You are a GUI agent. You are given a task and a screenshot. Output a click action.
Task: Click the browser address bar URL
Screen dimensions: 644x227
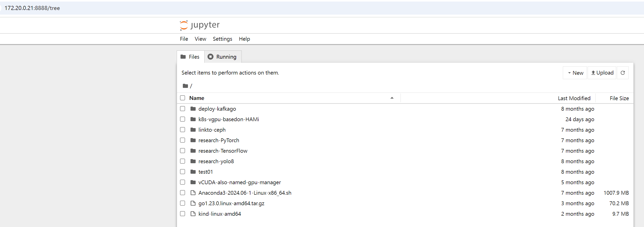click(32, 8)
